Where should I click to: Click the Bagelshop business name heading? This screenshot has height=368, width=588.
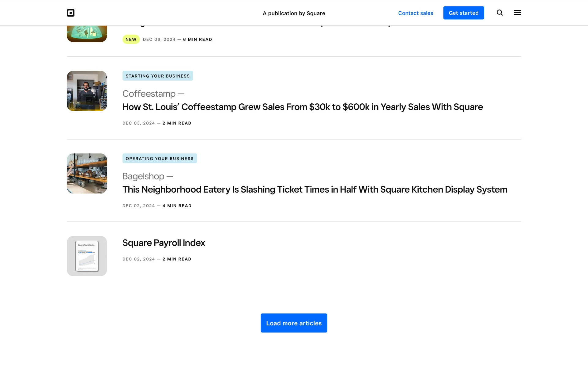tap(143, 176)
